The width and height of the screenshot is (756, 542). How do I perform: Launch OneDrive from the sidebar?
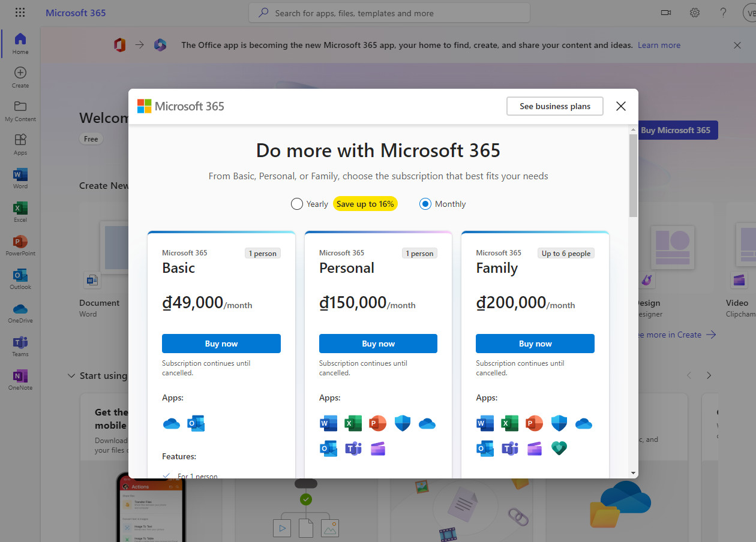(x=20, y=312)
